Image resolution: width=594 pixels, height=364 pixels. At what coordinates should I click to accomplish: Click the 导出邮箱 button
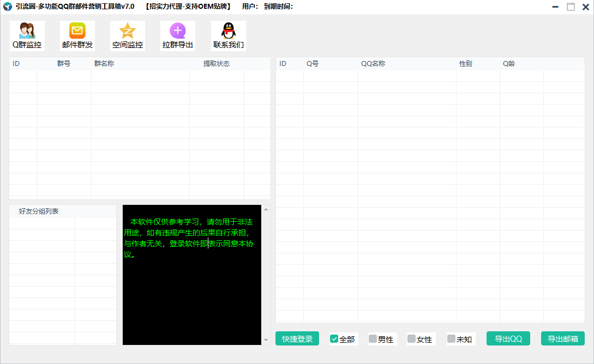click(562, 338)
